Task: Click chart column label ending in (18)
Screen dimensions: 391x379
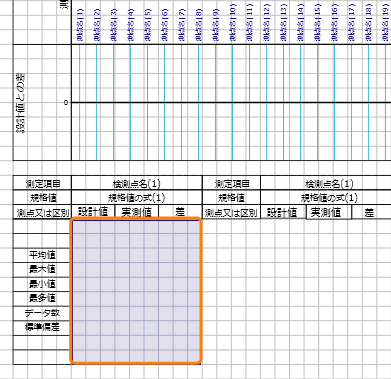Action: tap(369, 23)
